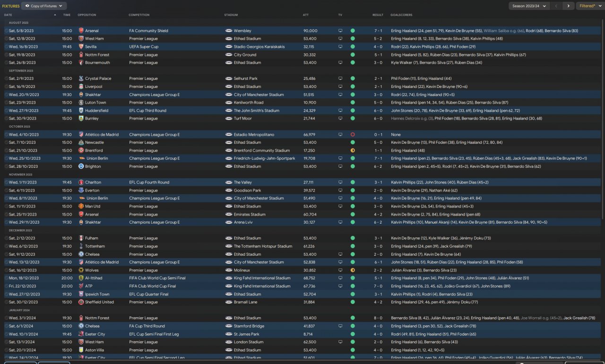Screen dimensions: 605x364
Task: Click the Brighton club badge
Action: (x=81, y=166)
